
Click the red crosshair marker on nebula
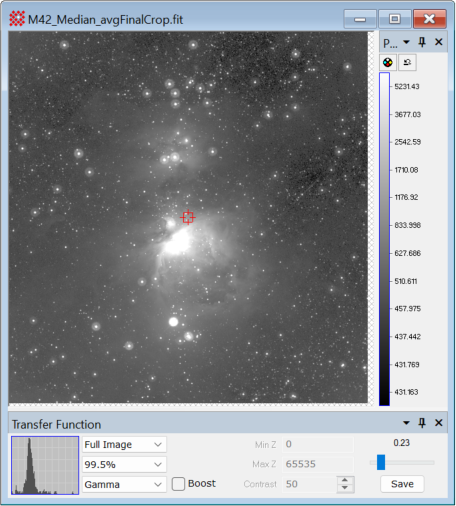tap(188, 217)
